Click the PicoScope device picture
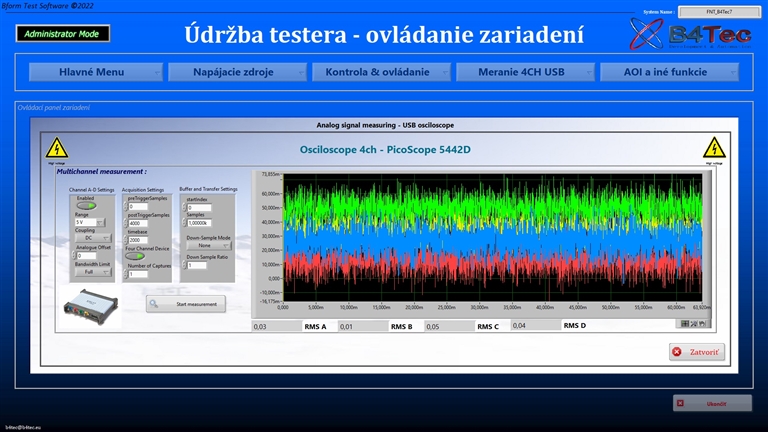The image size is (768, 432). coord(91,307)
